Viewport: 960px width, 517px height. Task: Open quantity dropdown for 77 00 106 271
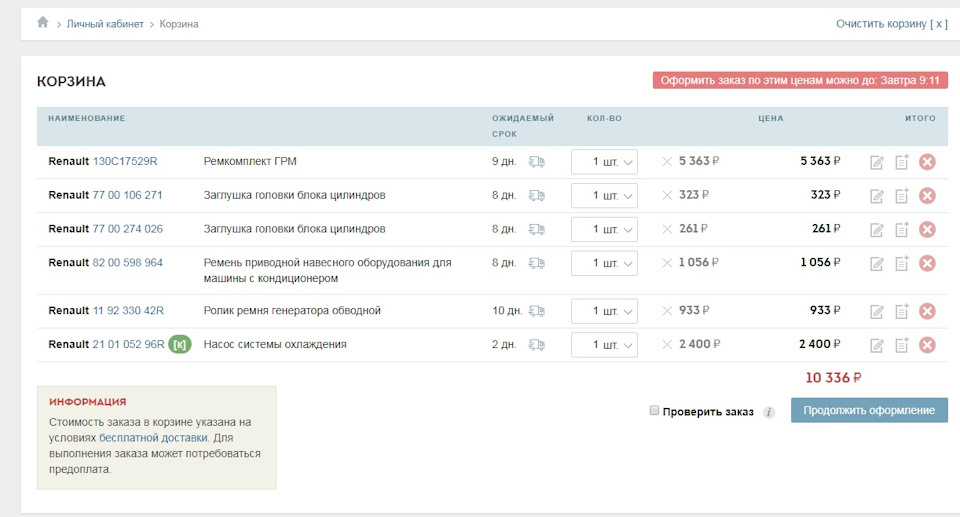tap(604, 195)
